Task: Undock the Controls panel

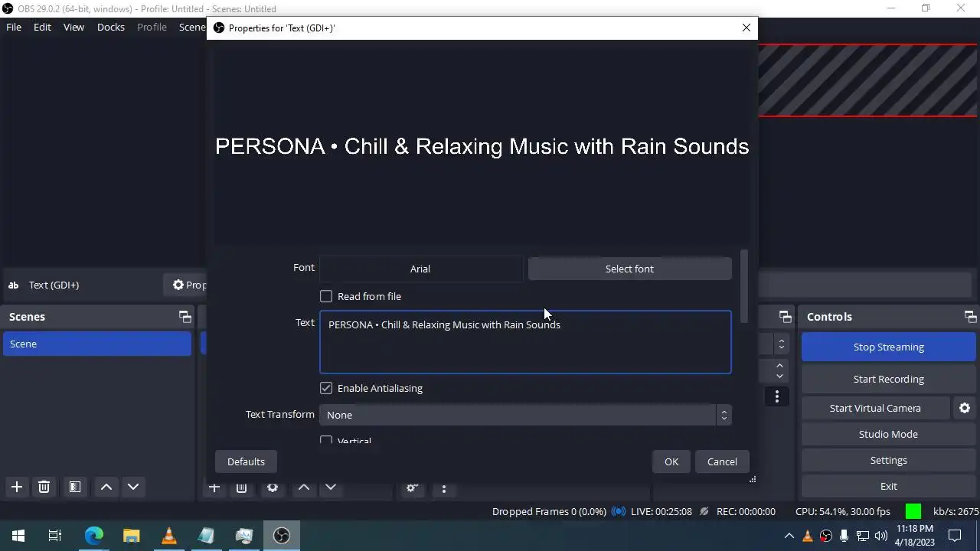Action: coord(970,317)
